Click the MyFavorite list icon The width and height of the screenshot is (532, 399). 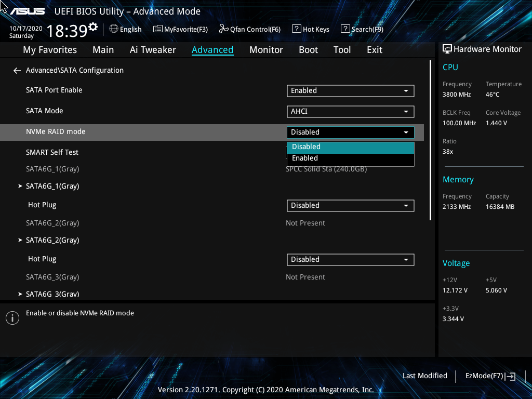pyautogui.click(x=158, y=29)
